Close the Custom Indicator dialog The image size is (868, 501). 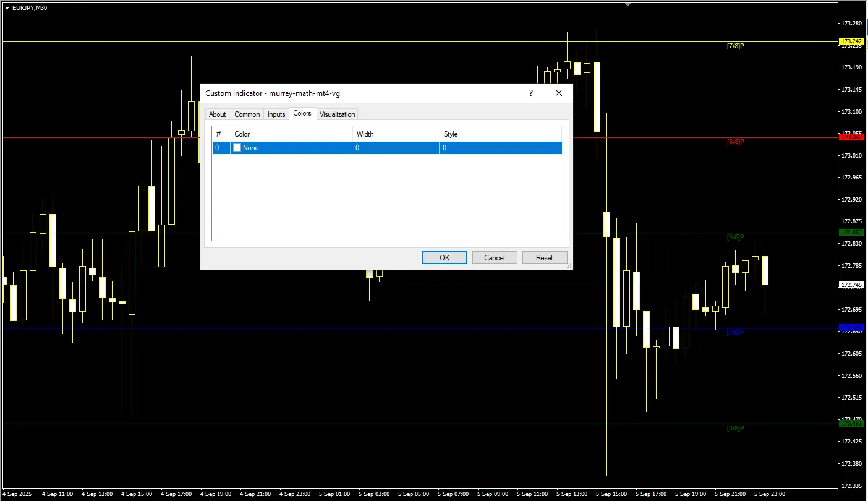tap(559, 93)
